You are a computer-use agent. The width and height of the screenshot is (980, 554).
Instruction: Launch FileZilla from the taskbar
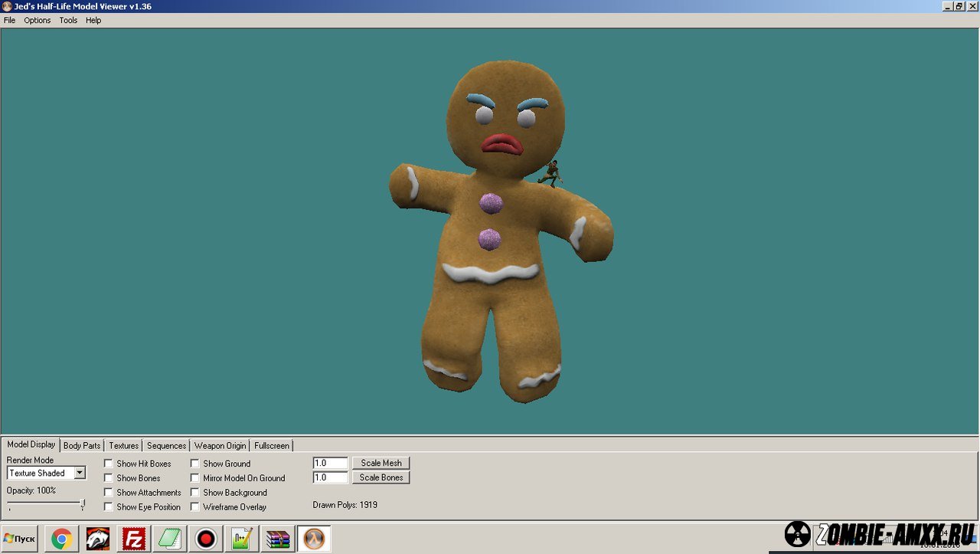(x=134, y=539)
